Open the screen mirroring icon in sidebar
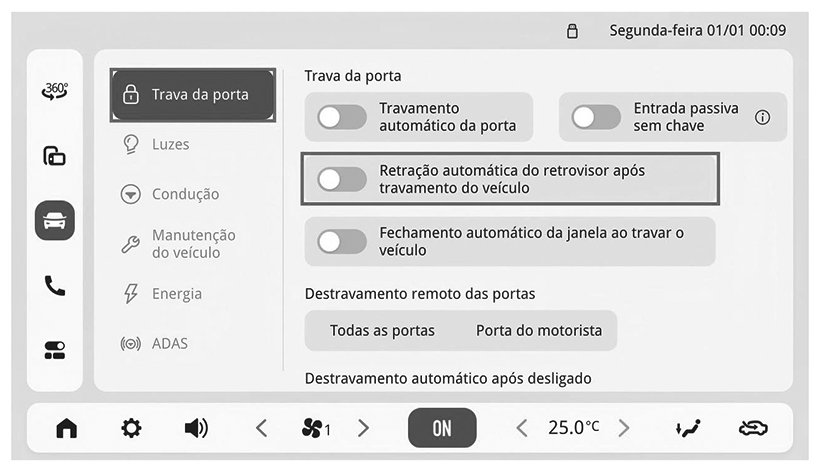The image size is (820, 472). click(x=55, y=156)
